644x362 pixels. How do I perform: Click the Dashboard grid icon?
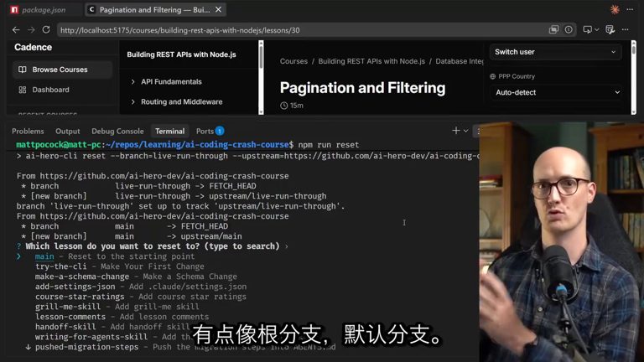coord(22,90)
